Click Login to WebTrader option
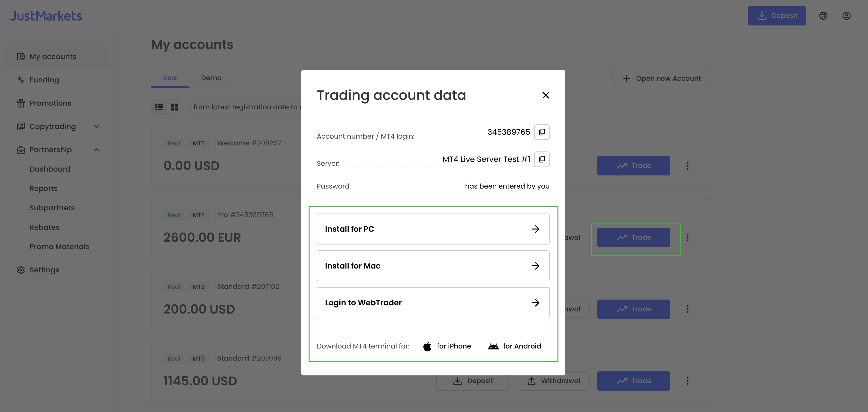This screenshot has height=412, width=868. click(x=433, y=303)
